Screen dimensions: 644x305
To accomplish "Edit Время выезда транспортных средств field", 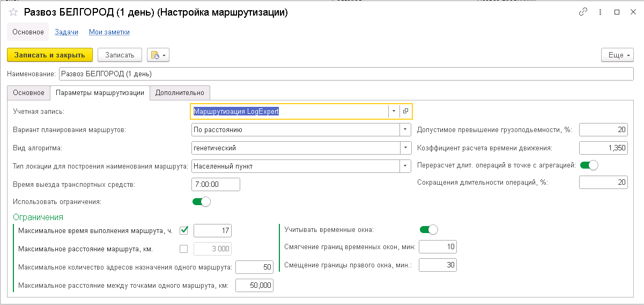I will coord(216,184).
